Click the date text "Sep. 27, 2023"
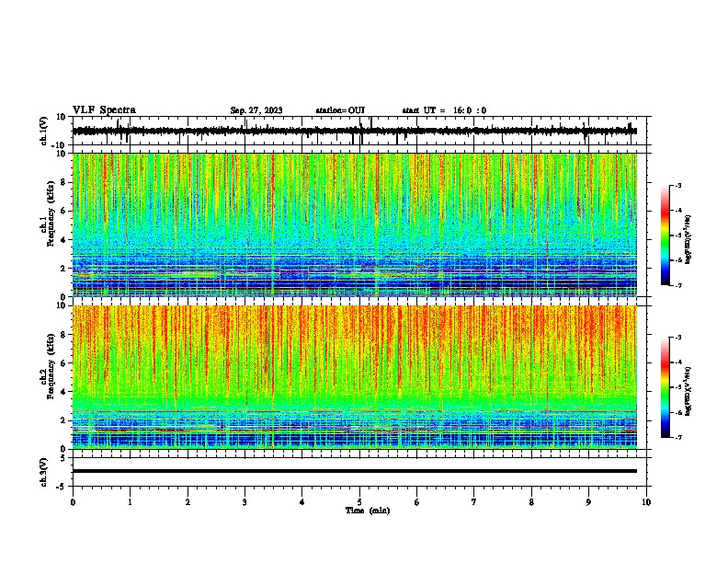The height and width of the screenshot is (563, 728). pos(256,110)
